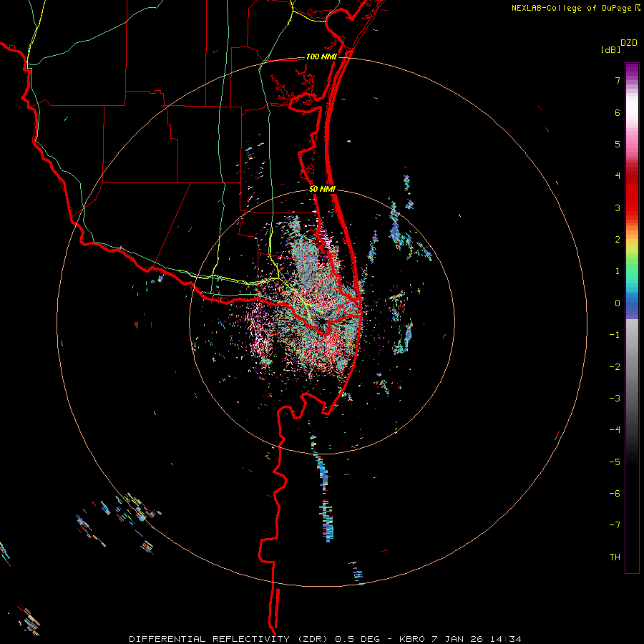Click the '[dB]' unit label
Screen dimensions: 644x644
610,49
